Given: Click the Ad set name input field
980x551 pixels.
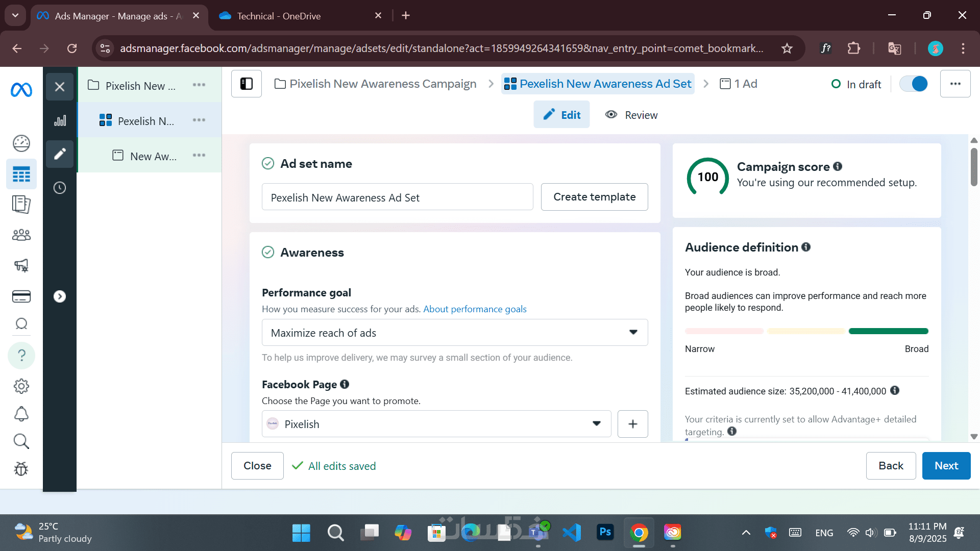Looking at the screenshot, I should pyautogui.click(x=397, y=197).
